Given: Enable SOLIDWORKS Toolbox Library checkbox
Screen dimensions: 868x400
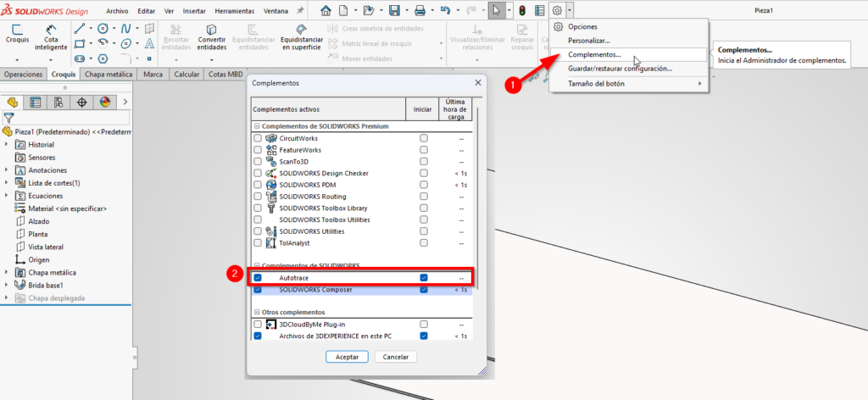Looking at the screenshot, I should pos(258,208).
